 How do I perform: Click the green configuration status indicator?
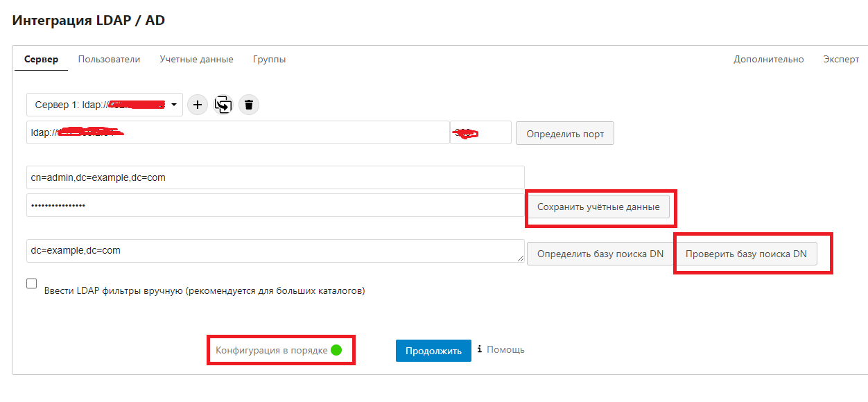coord(336,350)
